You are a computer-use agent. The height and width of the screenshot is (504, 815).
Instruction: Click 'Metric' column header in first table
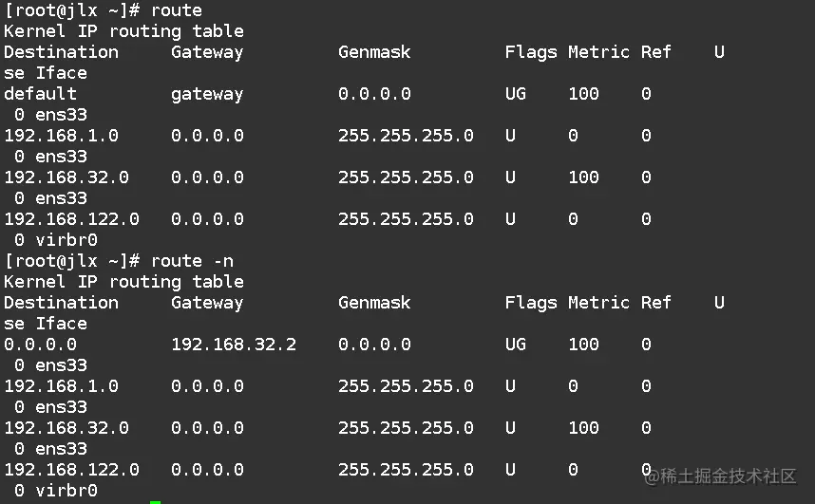pos(598,52)
